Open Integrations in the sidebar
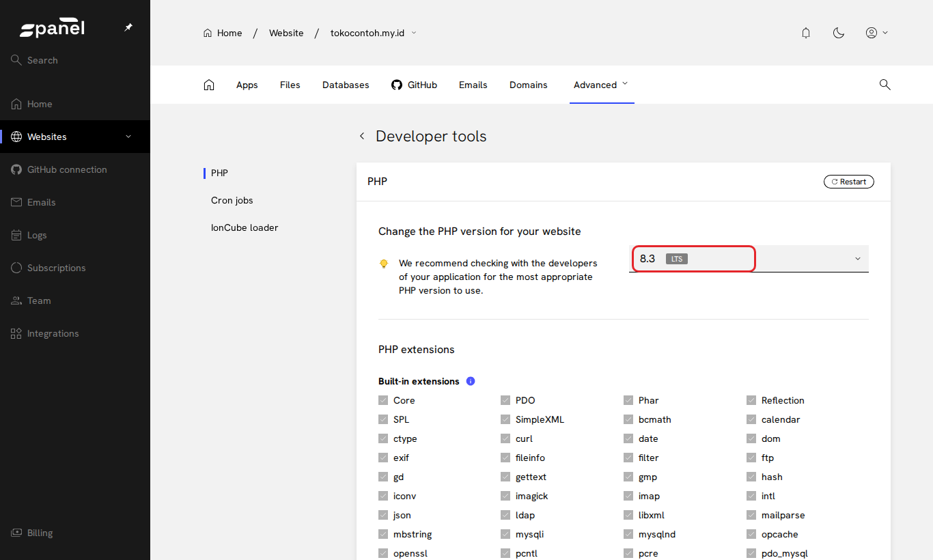Screen dimensions: 933x560 tap(75, 333)
